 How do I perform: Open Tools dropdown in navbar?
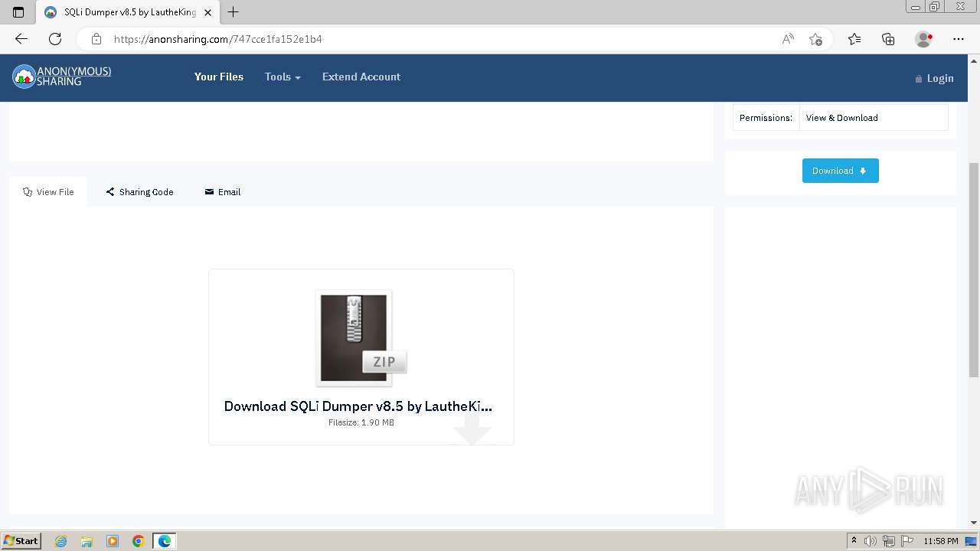coord(283,77)
